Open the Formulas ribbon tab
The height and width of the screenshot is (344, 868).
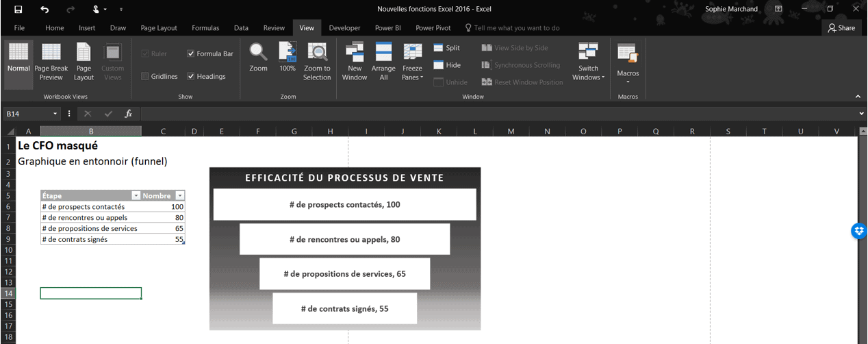(x=205, y=28)
